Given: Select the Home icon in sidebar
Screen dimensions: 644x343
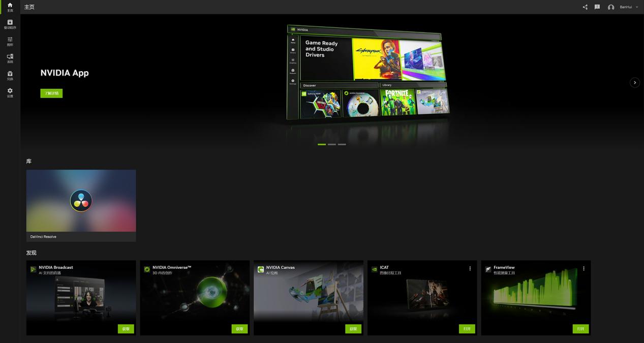Looking at the screenshot, I should [x=10, y=7].
